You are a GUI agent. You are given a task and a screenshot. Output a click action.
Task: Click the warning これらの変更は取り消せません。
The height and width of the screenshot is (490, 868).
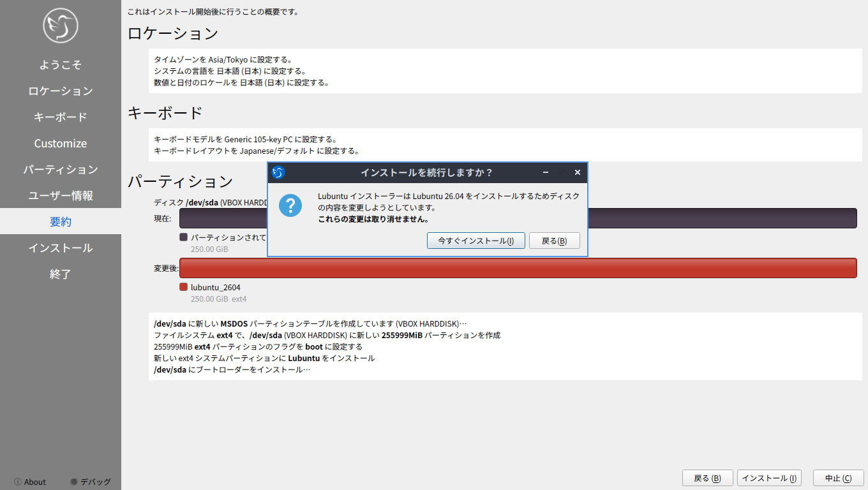pos(373,219)
